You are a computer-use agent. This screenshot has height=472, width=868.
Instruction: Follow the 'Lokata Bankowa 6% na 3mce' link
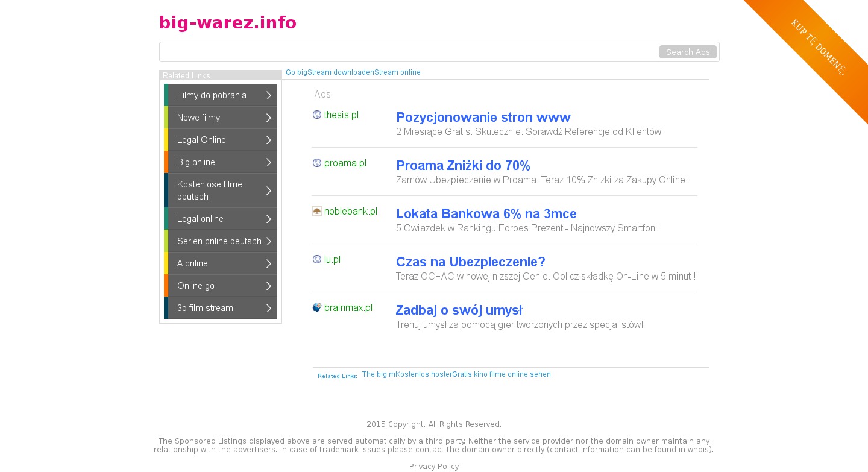click(486, 213)
